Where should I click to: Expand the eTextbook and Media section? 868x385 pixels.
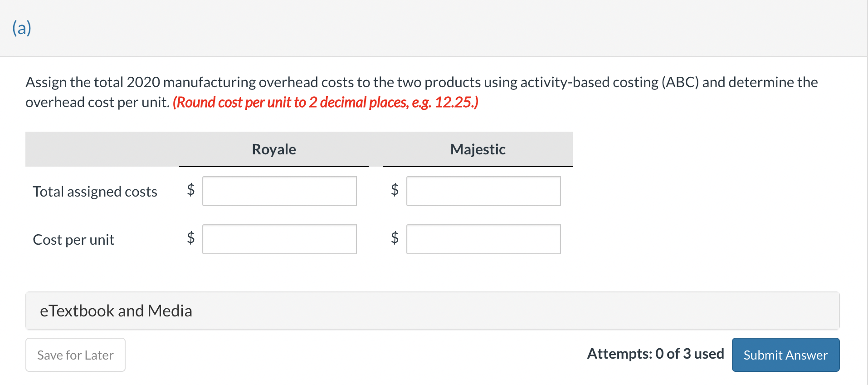pos(116,311)
